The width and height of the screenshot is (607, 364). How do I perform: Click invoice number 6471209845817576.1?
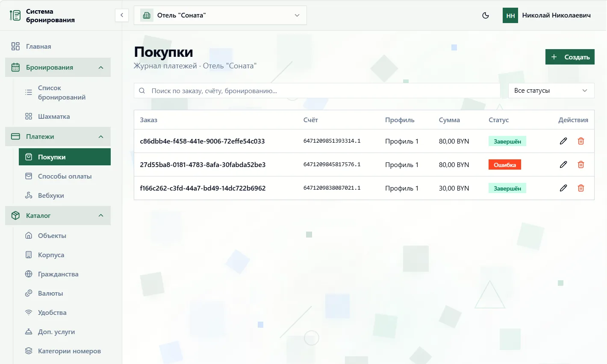coord(332,164)
